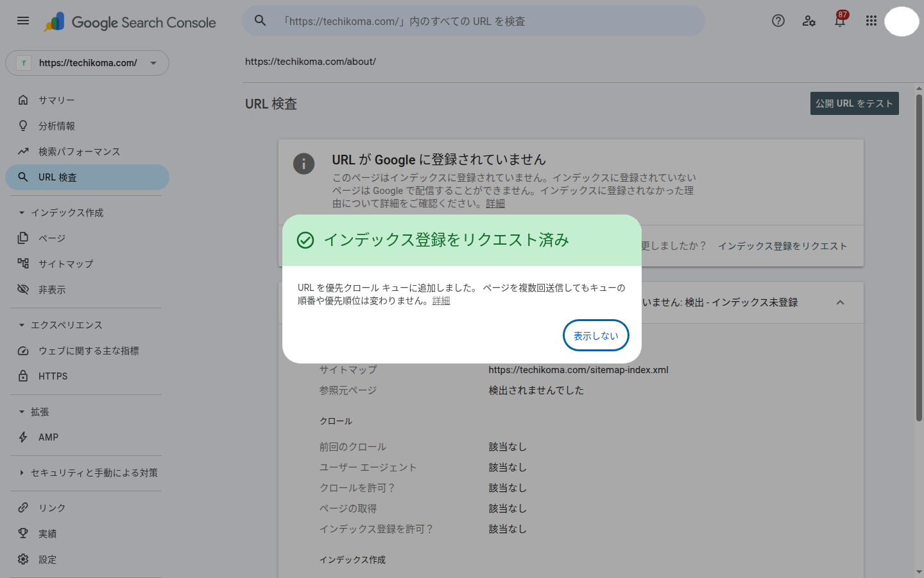
Task: Click the lightbulb icon beside 分析情報
Action: 23,125
